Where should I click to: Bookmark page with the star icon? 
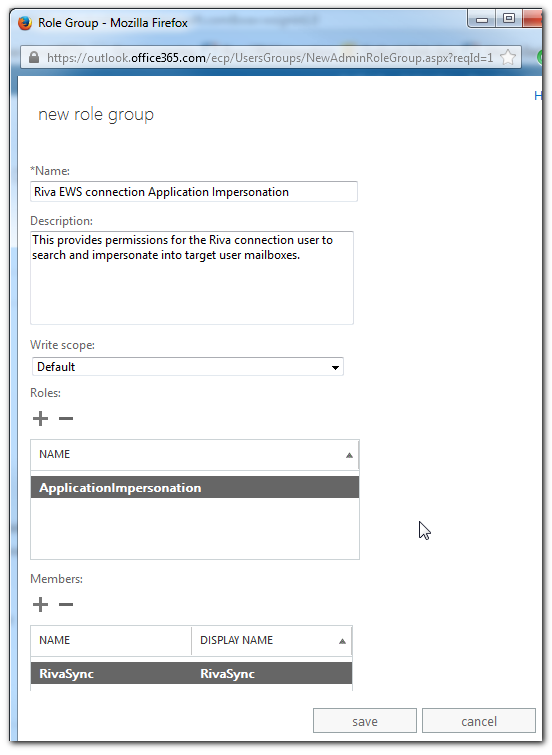point(508,57)
